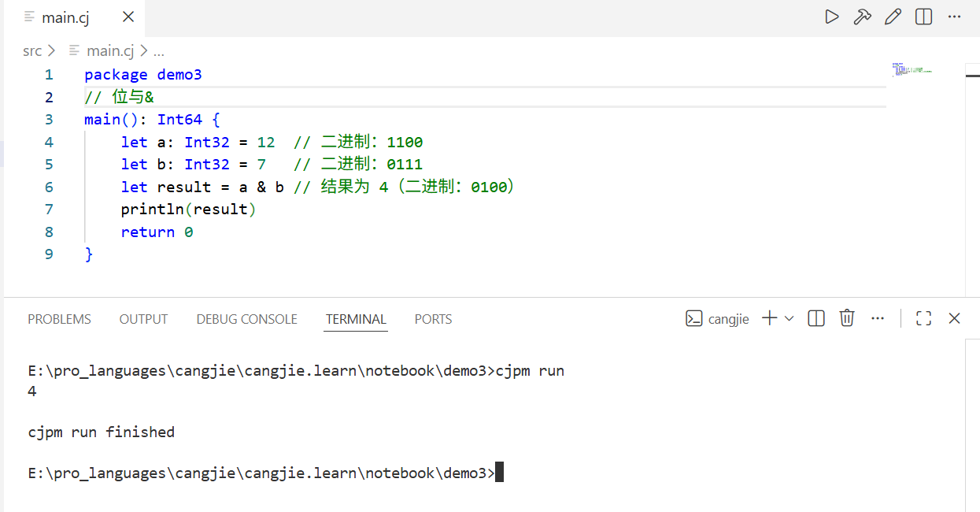Click 'let result = a & b' code
This screenshot has width=980, height=512.
pos(202,187)
